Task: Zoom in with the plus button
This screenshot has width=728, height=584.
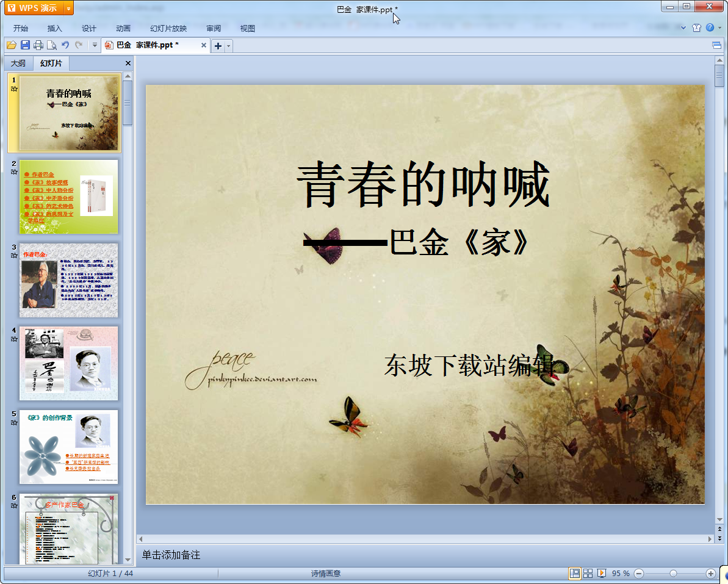Action: coord(710,574)
